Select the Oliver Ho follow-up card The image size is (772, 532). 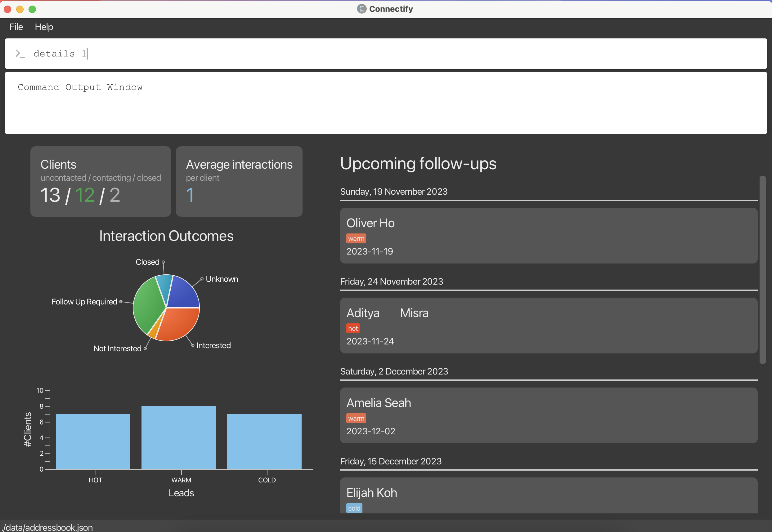tap(549, 236)
